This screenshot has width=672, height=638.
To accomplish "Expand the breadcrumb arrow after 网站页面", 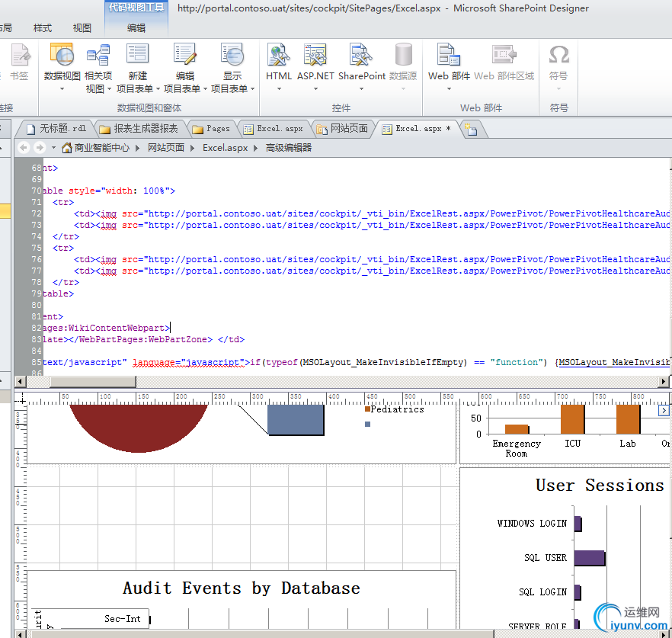I will point(193,148).
